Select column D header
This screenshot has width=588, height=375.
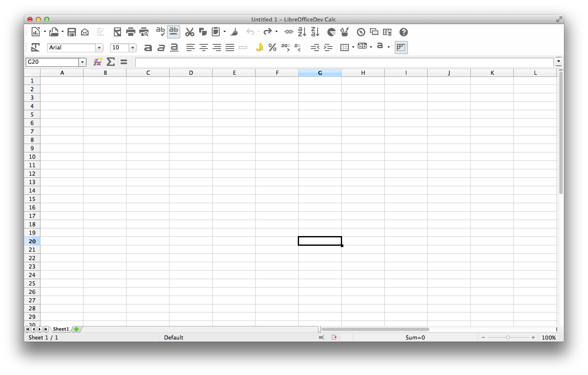[x=191, y=73]
